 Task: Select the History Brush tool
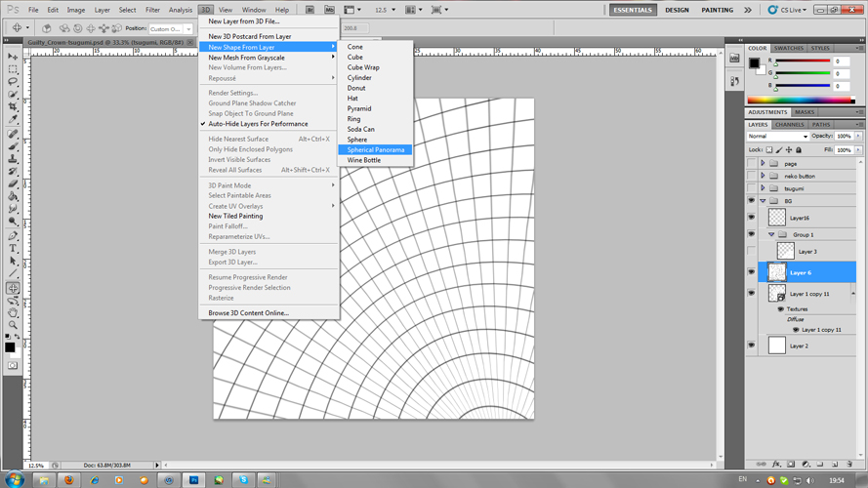[x=13, y=172]
